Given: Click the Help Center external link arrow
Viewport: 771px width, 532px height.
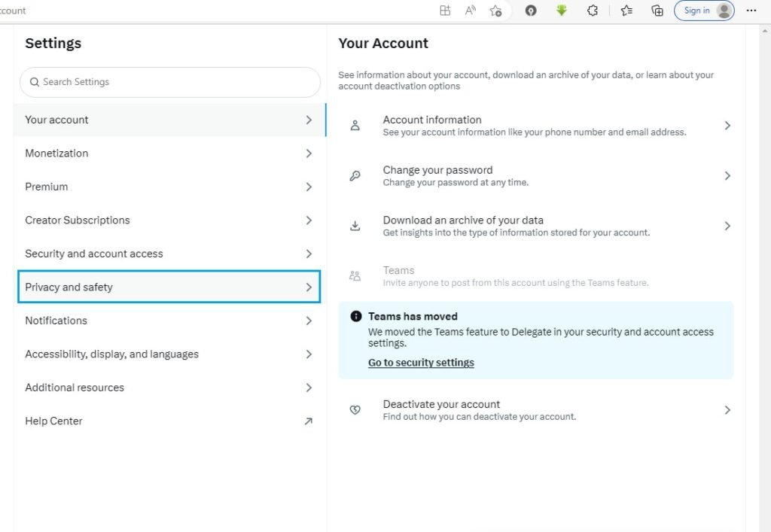Looking at the screenshot, I should tap(308, 421).
